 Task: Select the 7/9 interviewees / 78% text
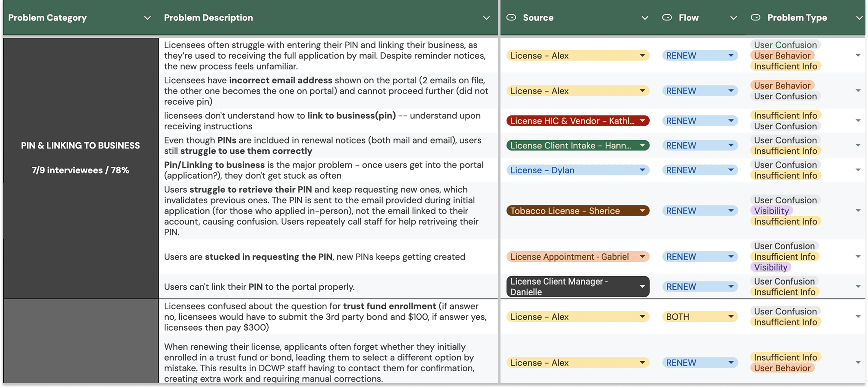[80, 170]
